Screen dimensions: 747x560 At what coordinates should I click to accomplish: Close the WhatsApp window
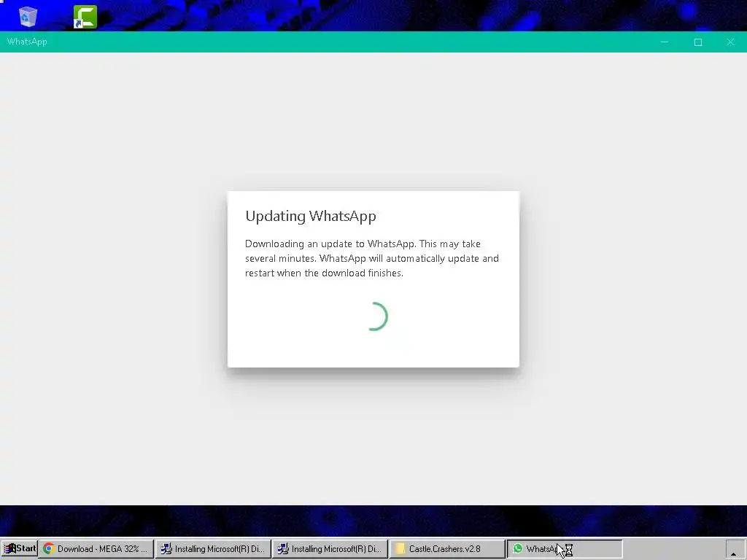point(730,42)
